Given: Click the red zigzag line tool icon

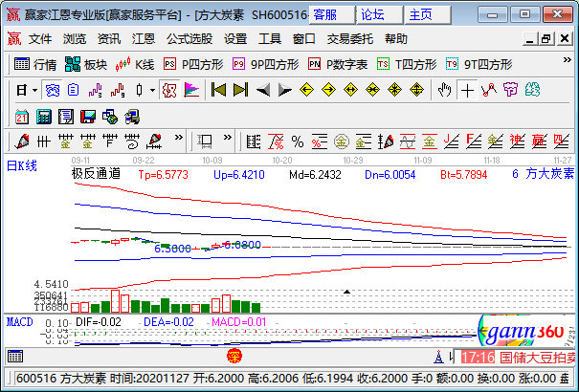Looking at the screenshot, I should 489,90.
